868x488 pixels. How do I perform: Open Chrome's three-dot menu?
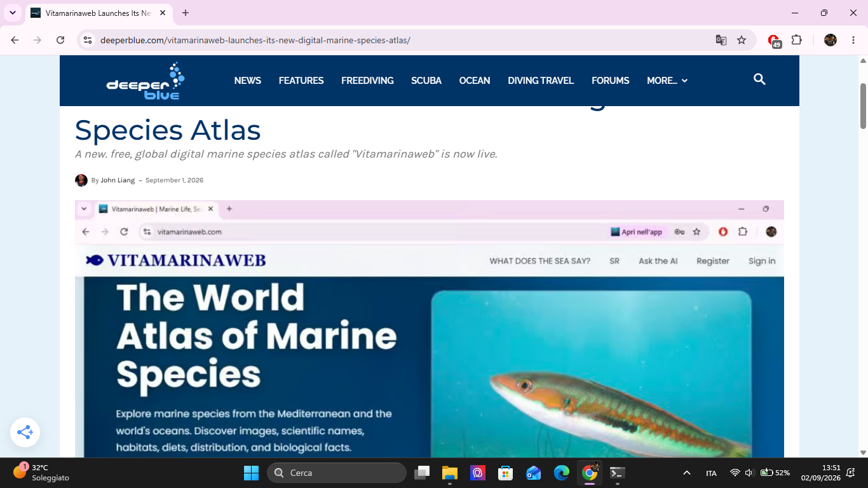tap(853, 40)
